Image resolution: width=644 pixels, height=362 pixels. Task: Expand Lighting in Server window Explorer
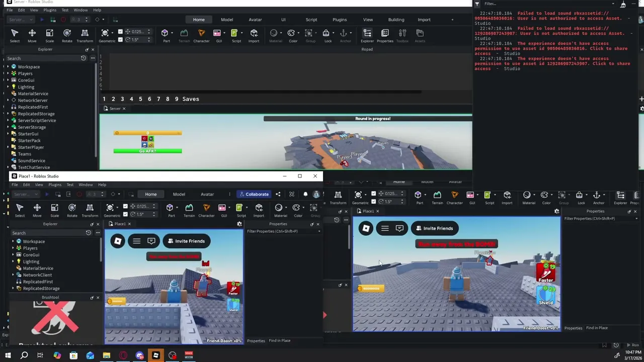tap(8, 87)
